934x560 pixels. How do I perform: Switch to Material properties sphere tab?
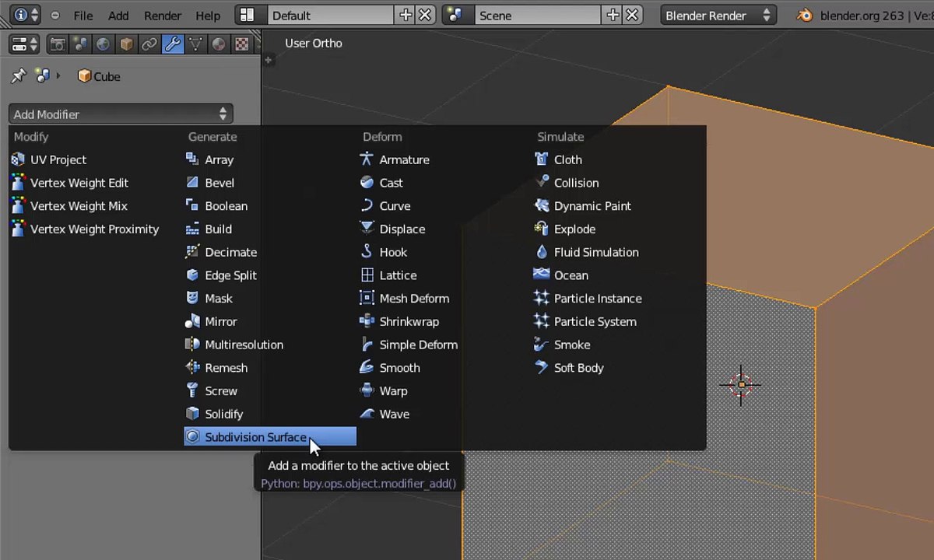tap(219, 44)
